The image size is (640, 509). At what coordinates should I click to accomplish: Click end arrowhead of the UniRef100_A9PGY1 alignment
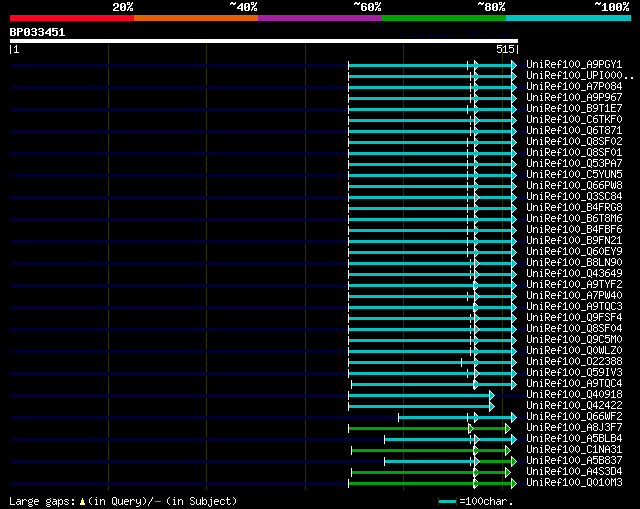[514, 64]
